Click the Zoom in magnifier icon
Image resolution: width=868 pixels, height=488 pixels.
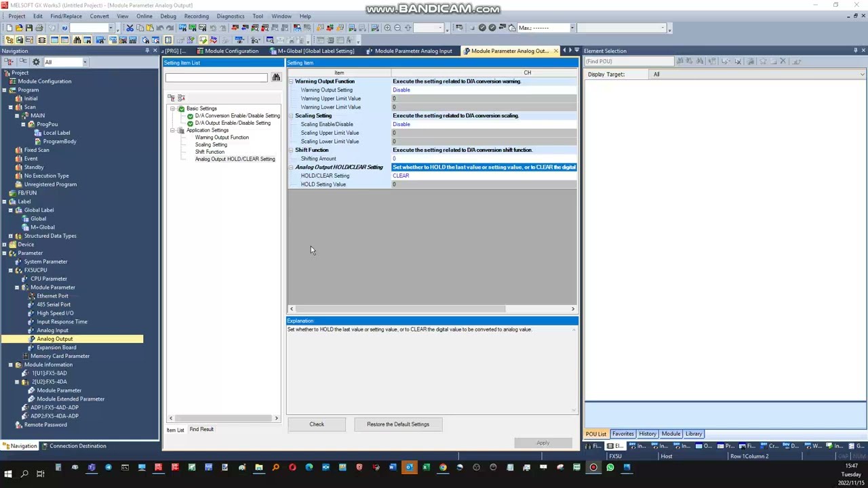click(387, 28)
